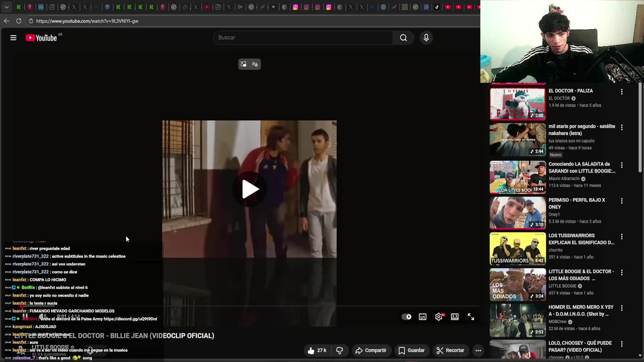The image size is (644, 362).
Task: Go to YouTube home via logo
Action: 41,38
